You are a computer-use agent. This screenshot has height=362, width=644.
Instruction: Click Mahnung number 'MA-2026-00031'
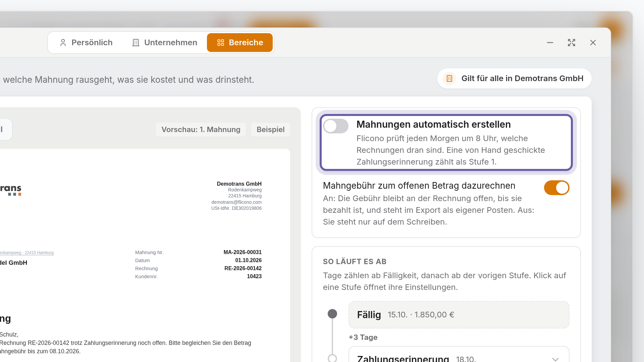[x=243, y=252]
